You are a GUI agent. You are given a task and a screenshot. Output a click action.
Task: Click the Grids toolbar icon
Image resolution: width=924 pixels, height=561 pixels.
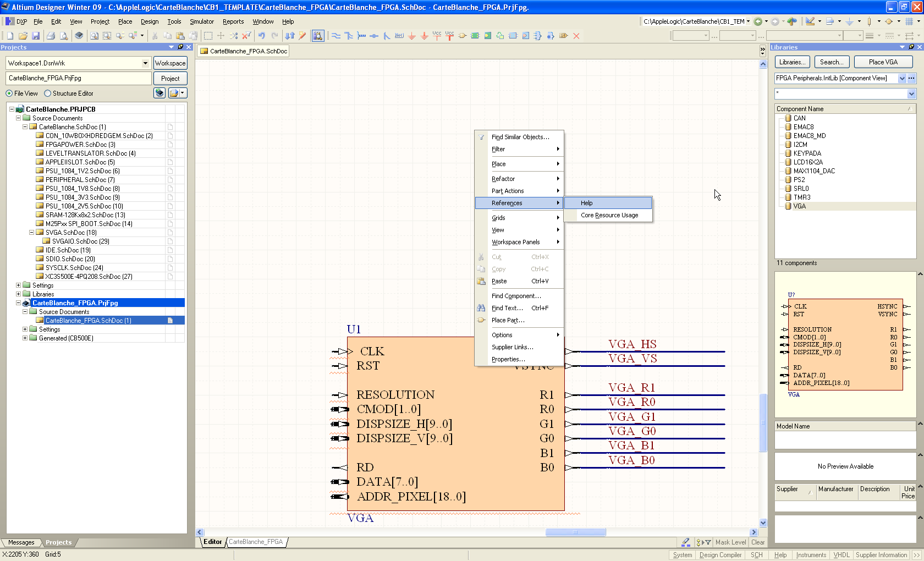click(x=910, y=21)
